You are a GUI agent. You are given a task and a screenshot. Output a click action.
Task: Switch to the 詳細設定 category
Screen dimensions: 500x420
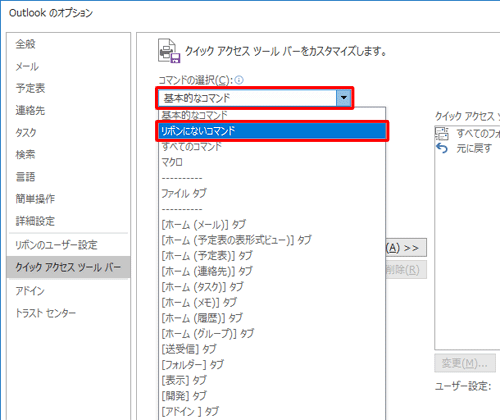coord(68,221)
